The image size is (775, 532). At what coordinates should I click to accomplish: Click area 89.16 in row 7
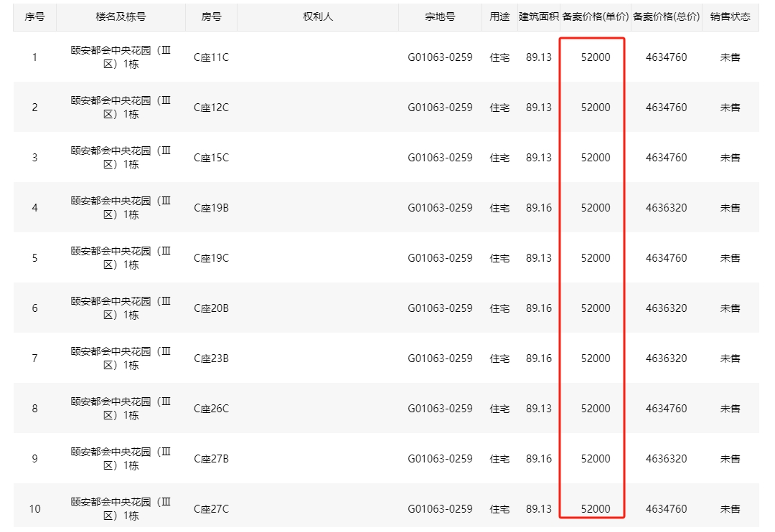point(538,358)
